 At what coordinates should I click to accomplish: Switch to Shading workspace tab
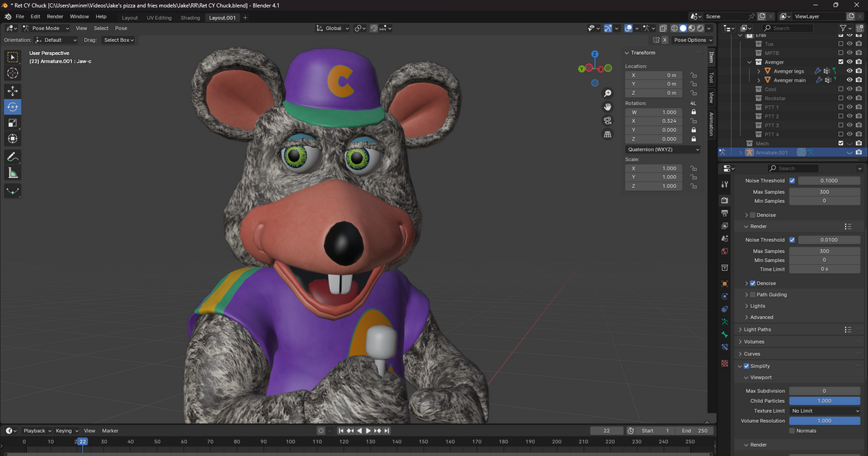click(x=191, y=18)
